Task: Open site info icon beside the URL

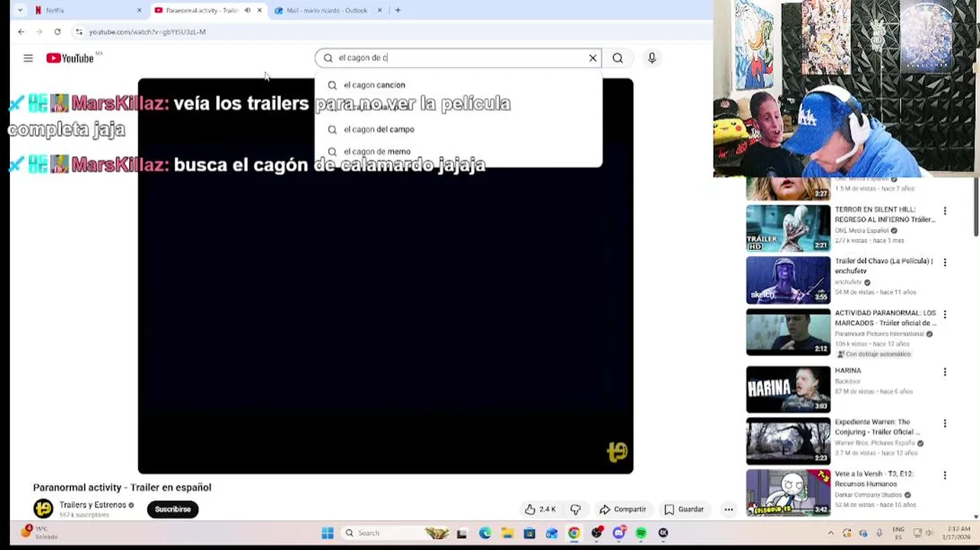Action: pyautogui.click(x=79, y=32)
